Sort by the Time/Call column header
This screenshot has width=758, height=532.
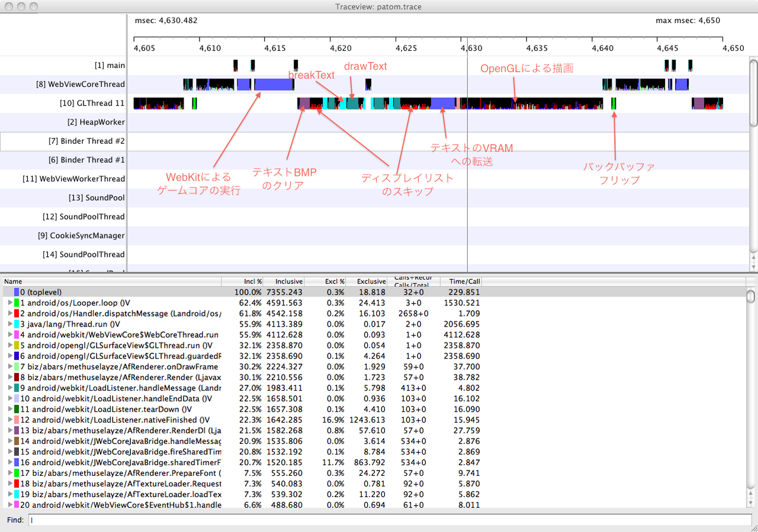(x=461, y=281)
